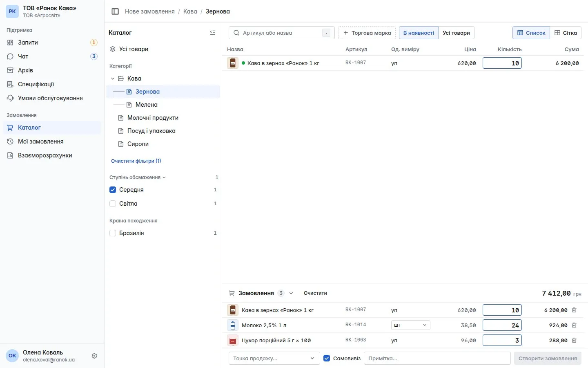Click the Усі товари layers icon
The image size is (588, 368).
coord(113,49)
